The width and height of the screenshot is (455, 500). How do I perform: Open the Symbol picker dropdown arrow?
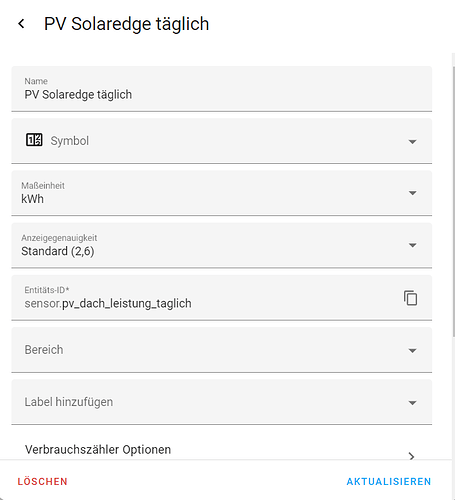tap(412, 142)
